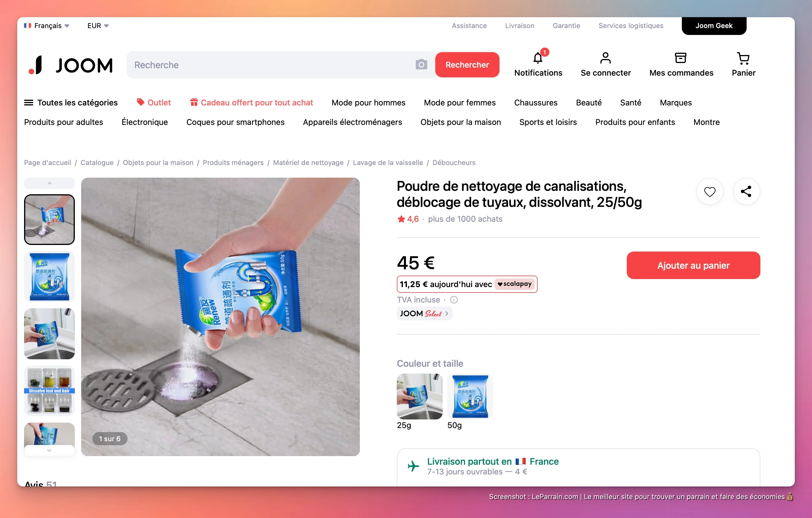Click the JOOM logo
Image resolution: width=812 pixels, height=518 pixels.
(71, 65)
